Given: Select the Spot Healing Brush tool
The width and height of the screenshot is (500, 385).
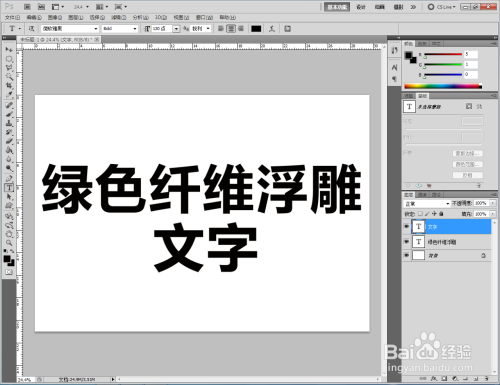Looking at the screenshot, I should [x=9, y=105].
